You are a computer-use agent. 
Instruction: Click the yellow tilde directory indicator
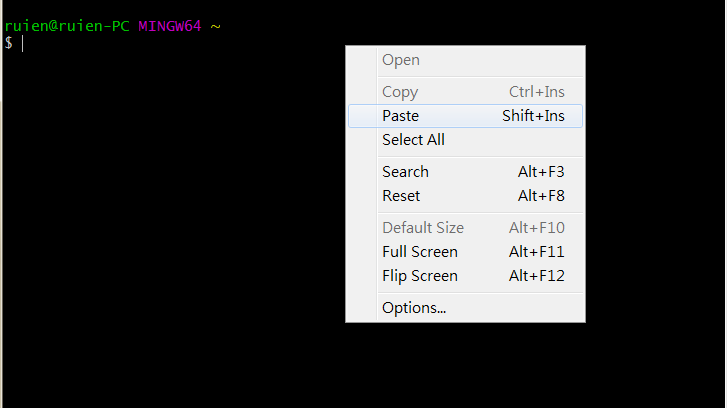coord(215,26)
